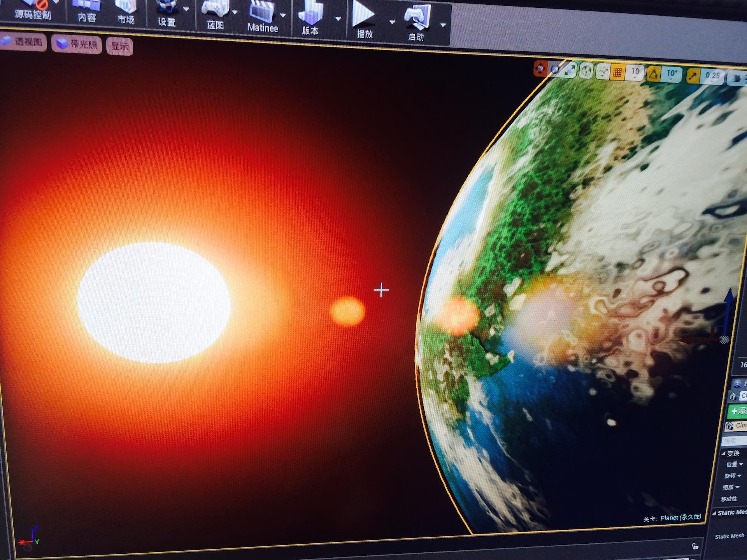Click the Planet (永久性) level label
Screen dimensions: 747x560
point(680,518)
